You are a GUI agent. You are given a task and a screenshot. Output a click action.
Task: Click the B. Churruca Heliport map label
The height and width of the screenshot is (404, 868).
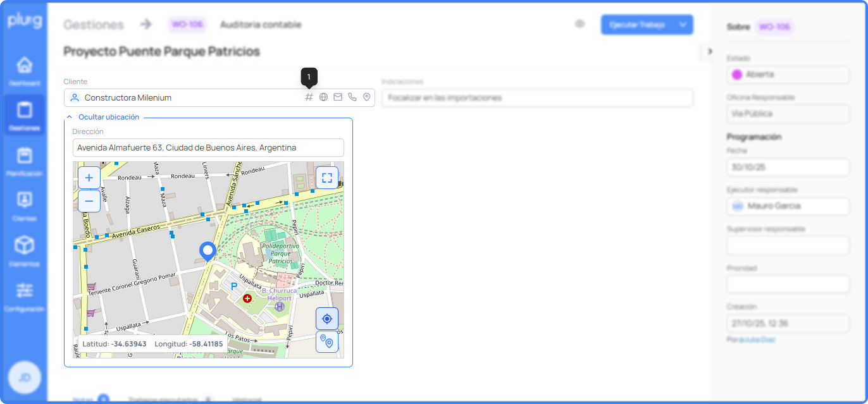pyautogui.click(x=279, y=295)
